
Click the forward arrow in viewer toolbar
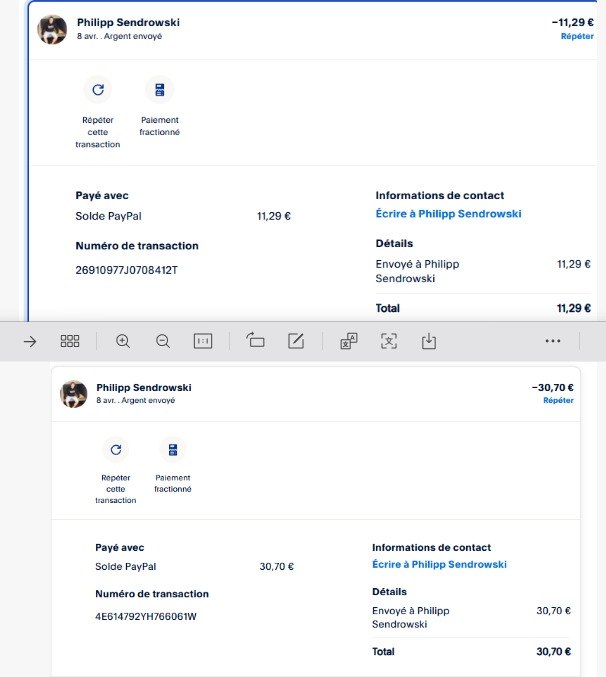point(30,341)
